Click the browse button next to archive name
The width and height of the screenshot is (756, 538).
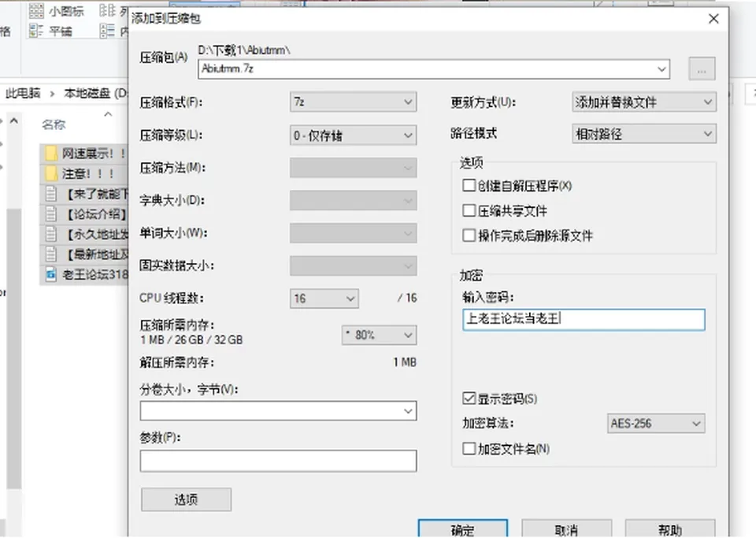pyautogui.click(x=702, y=69)
